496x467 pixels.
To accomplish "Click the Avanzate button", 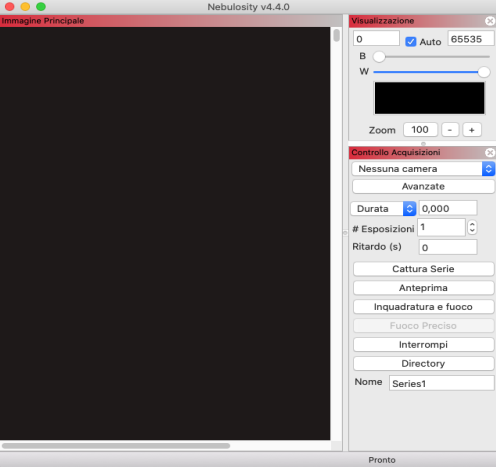I will coord(423,186).
